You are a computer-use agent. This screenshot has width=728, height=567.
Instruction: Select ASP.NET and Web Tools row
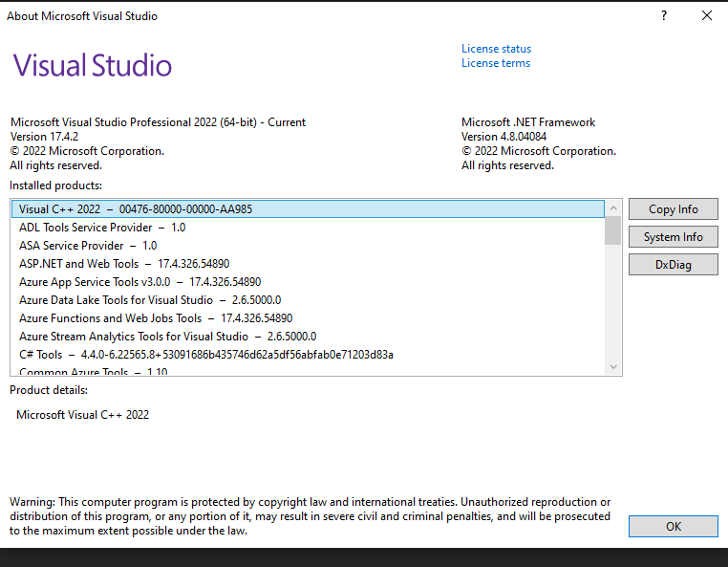(x=308, y=264)
